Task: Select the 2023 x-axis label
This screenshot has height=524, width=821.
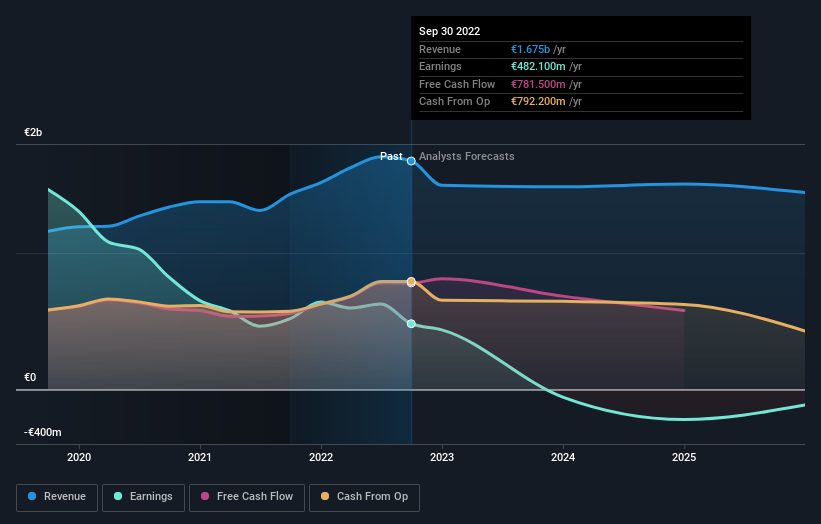Action: coord(442,458)
